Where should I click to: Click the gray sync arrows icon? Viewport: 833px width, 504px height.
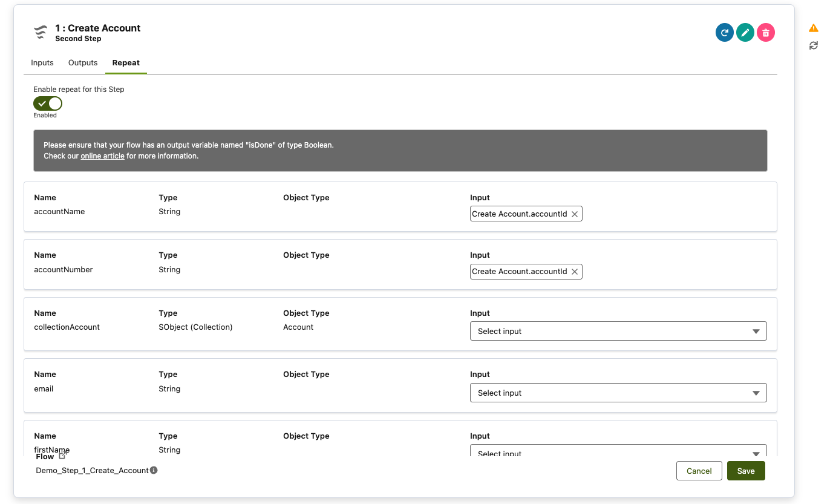click(813, 45)
